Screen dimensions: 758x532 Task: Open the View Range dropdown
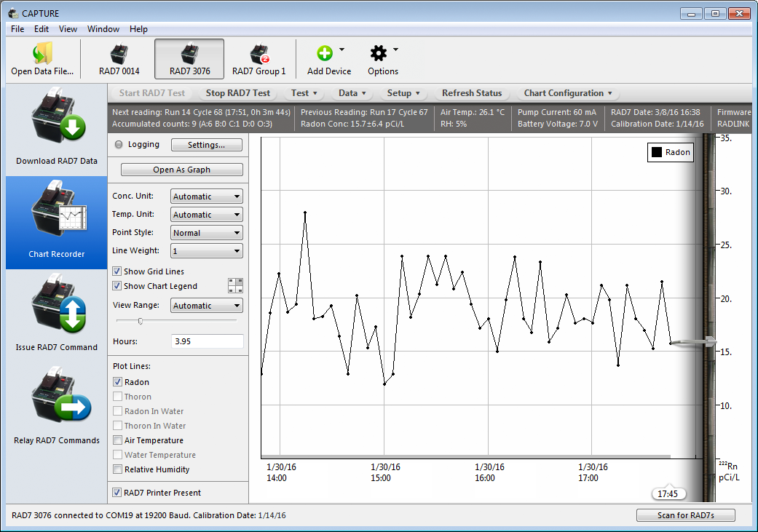coord(206,306)
